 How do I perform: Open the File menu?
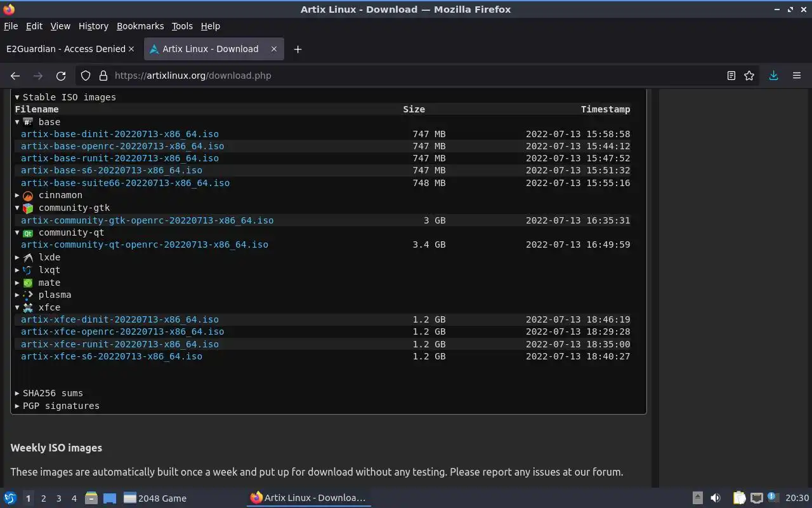point(11,26)
